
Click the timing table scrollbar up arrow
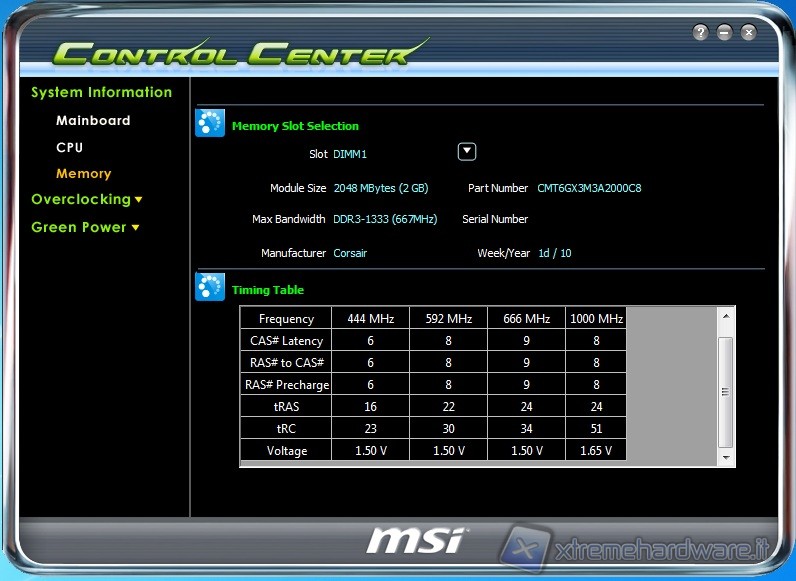point(727,316)
